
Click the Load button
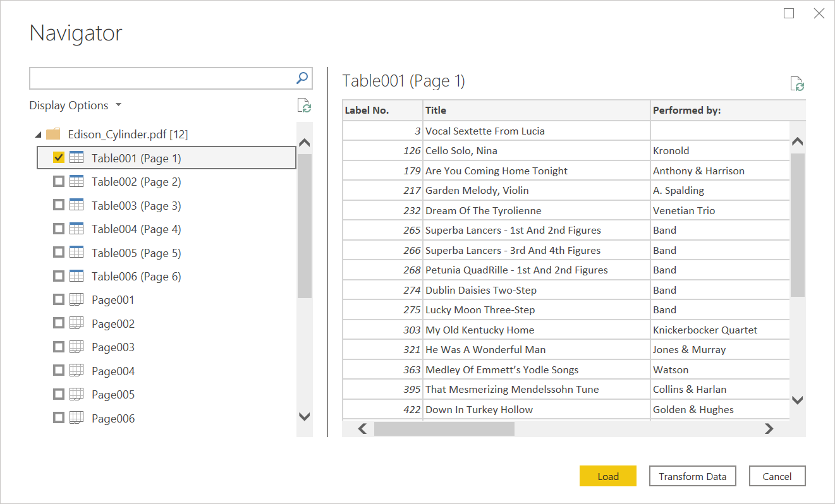(x=607, y=476)
